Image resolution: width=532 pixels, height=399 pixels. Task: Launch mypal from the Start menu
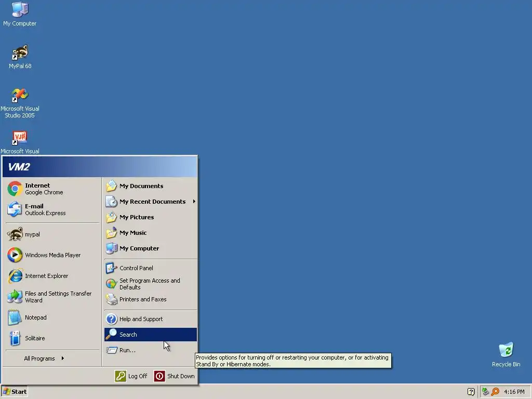click(x=52, y=234)
